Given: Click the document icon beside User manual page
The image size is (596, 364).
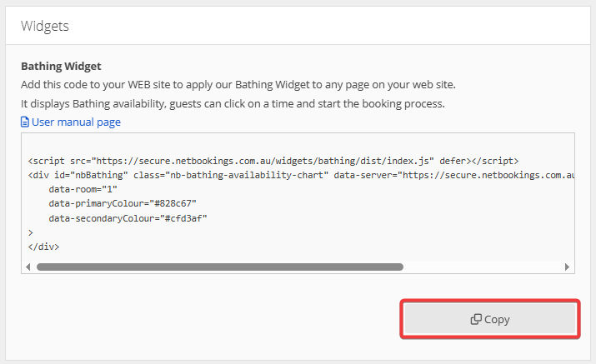Looking at the screenshot, I should (25, 122).
